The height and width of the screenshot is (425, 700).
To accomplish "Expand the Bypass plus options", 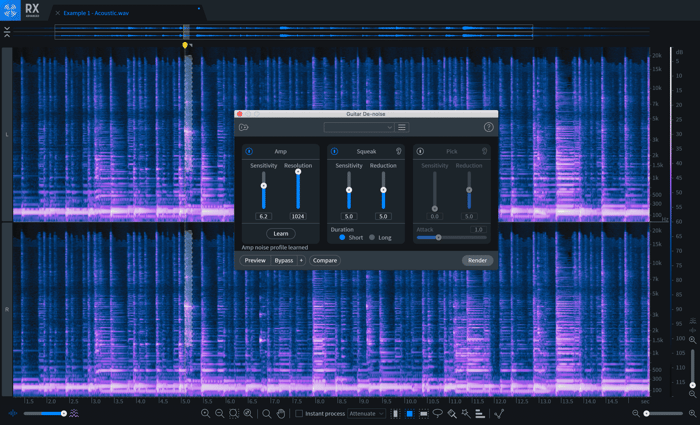I will click(x=301, y=260).
